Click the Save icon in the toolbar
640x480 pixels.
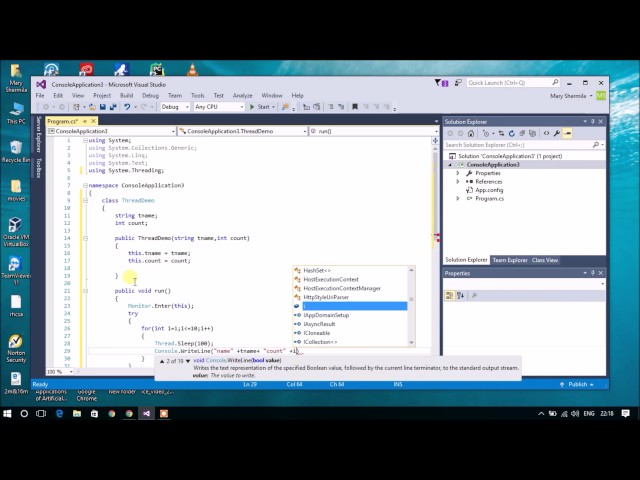(103, 107)
